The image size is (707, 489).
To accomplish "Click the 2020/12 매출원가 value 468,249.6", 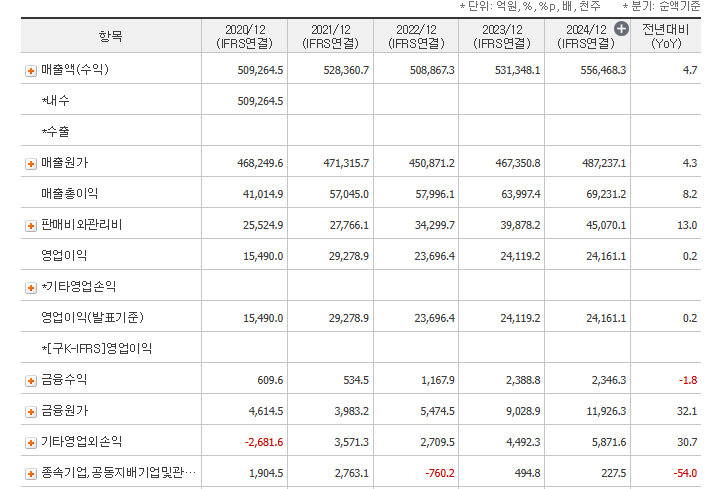I will [x=260, y=164].
